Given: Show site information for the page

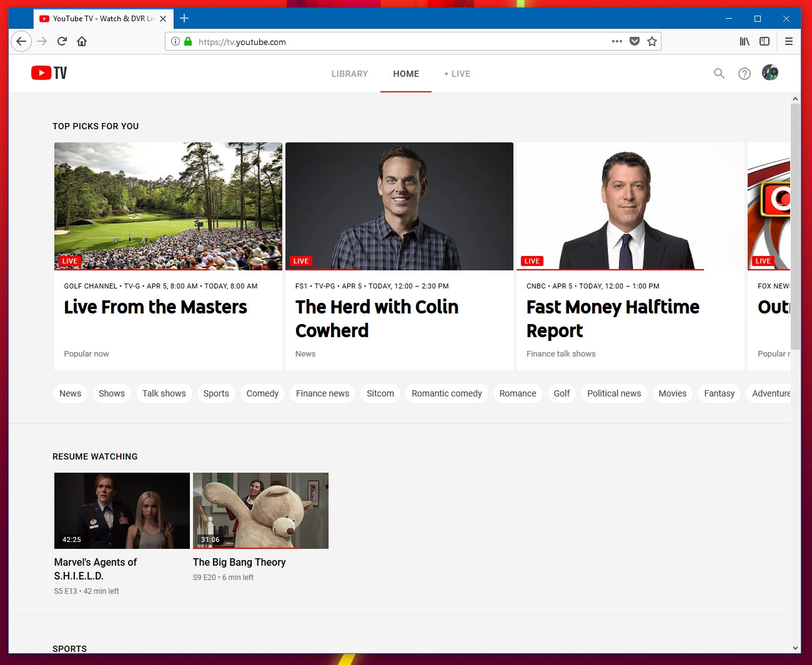Looking at the screenshot, I should click(x=176, y=41).
